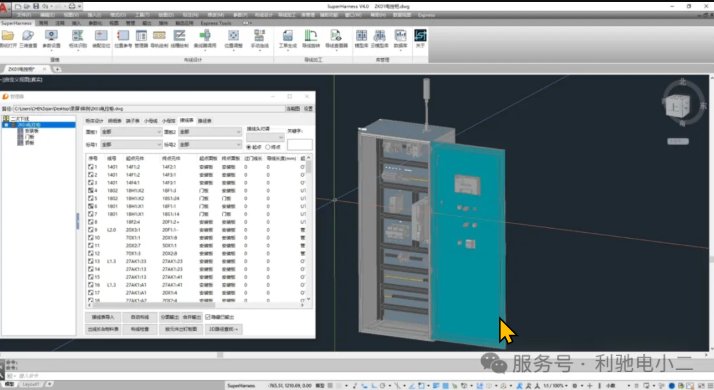Click the work order generation icon
This screenshot has width=714, height=390.
click(288, 36)
